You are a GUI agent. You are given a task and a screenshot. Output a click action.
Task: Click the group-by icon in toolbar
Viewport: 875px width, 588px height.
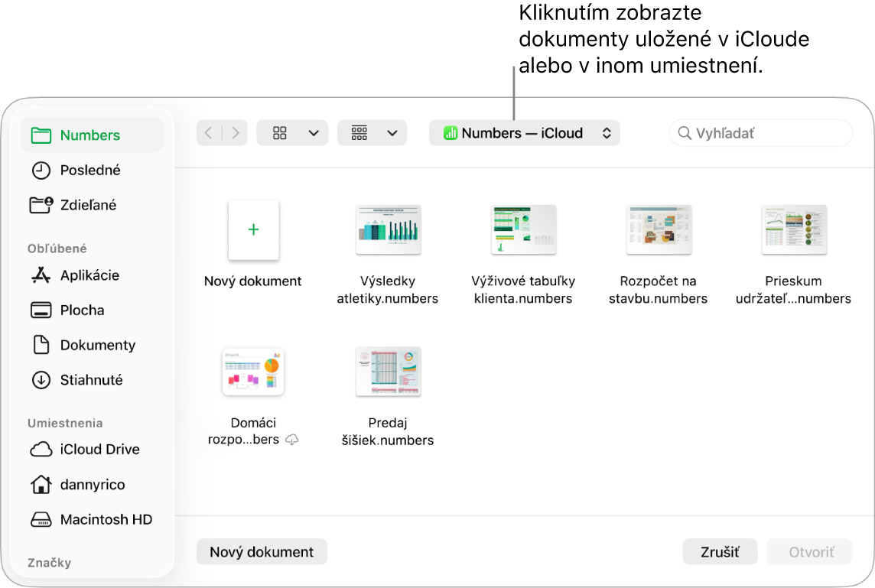tap(359, 133)
